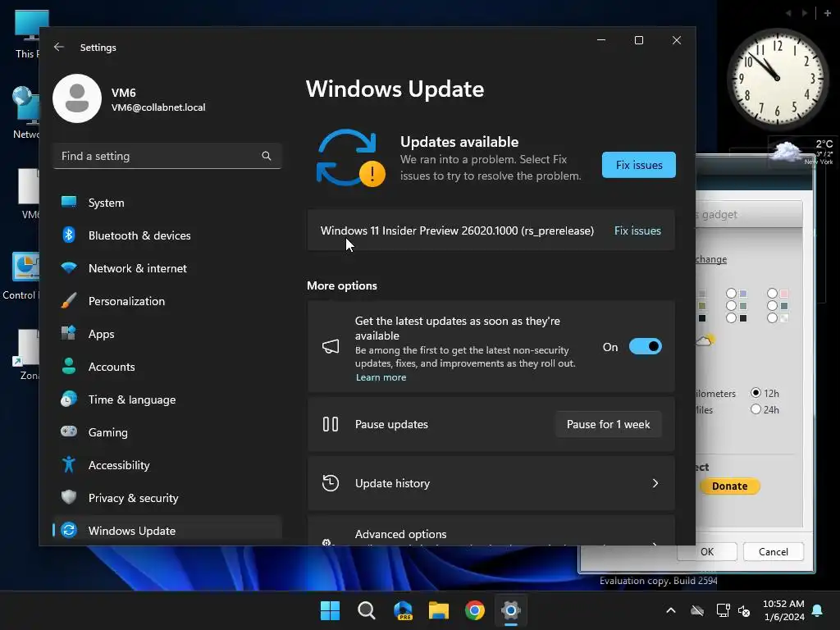Screen dimensions: 840x630
Task: Click the Updates available heading
Action: point(459,141)
